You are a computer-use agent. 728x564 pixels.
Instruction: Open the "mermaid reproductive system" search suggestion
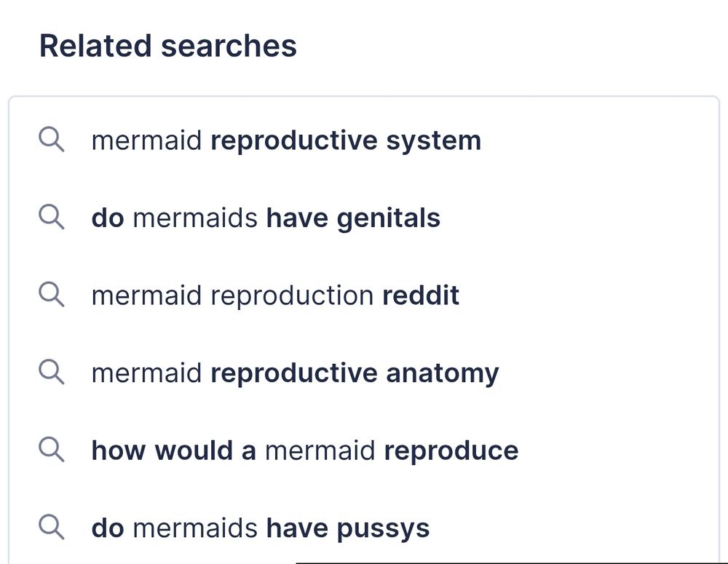(x=287, y=140)
